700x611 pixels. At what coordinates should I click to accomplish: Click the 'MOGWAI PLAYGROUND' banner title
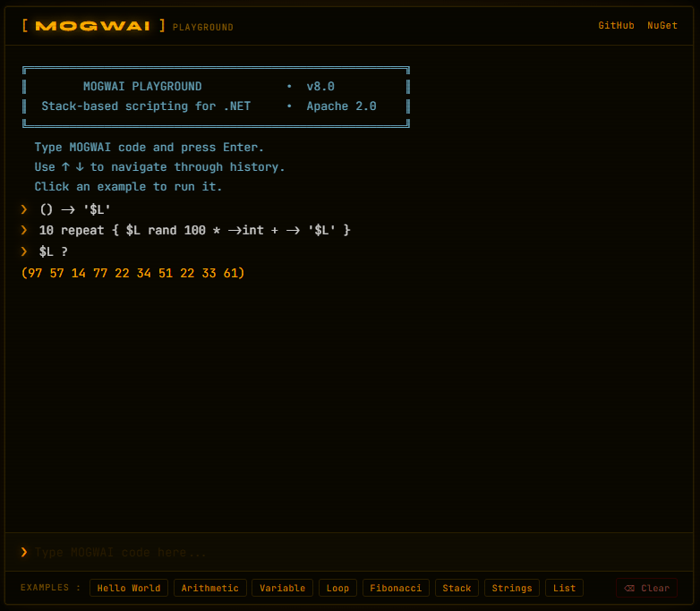[142, 87]
